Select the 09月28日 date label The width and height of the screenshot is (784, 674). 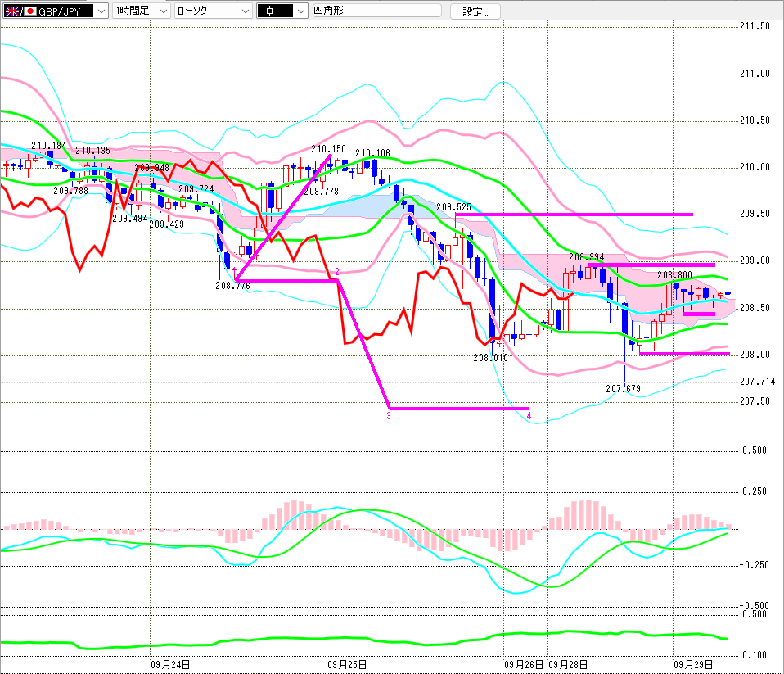click(x=568, y=665)
